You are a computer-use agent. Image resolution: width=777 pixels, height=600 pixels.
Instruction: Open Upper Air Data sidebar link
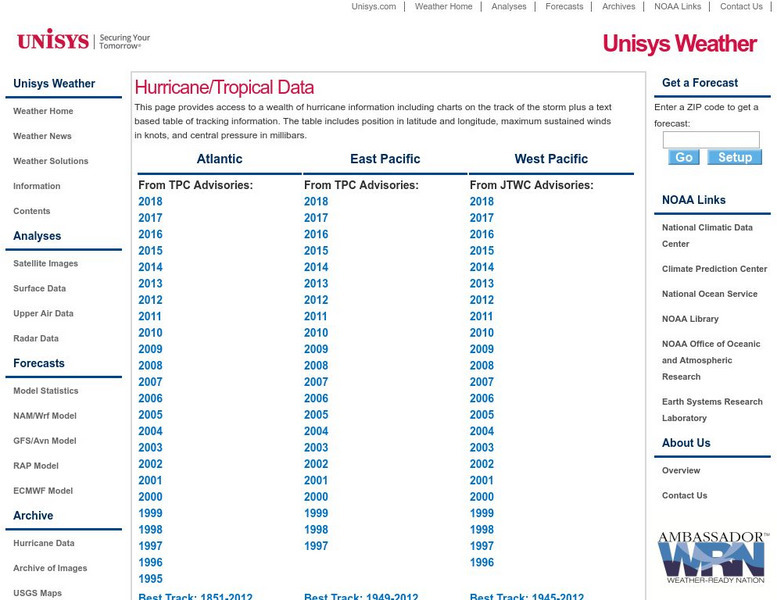[43, 314]
